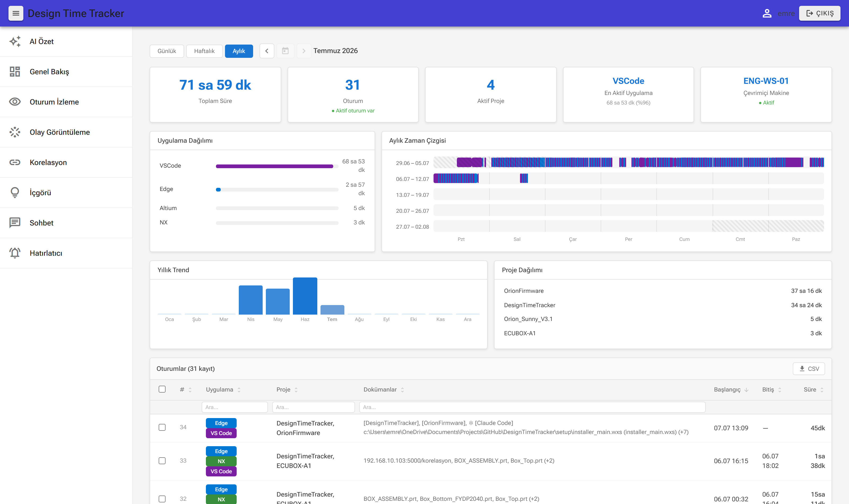Check the row 33 session checkbox
The width and height of the screenshot is (849, 504).
[x=162, y=460]
